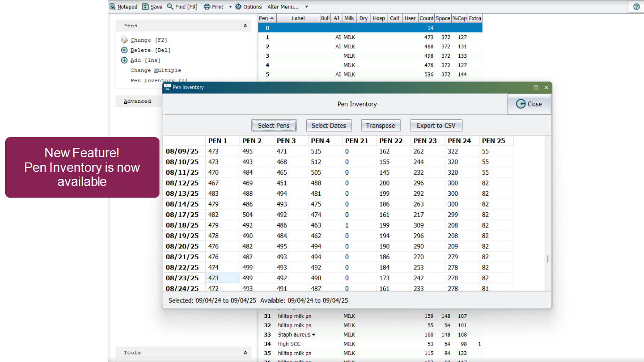Open the Advanced section header

point(137,101)
